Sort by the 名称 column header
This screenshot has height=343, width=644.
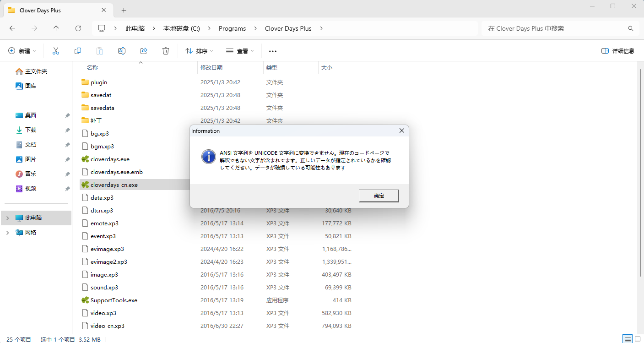point(92,67)
